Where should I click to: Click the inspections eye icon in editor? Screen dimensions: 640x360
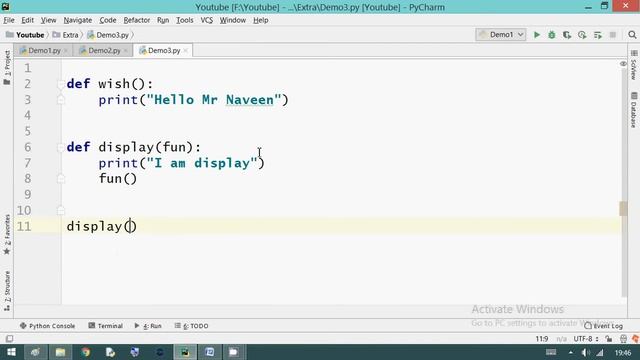coord(623,64)
